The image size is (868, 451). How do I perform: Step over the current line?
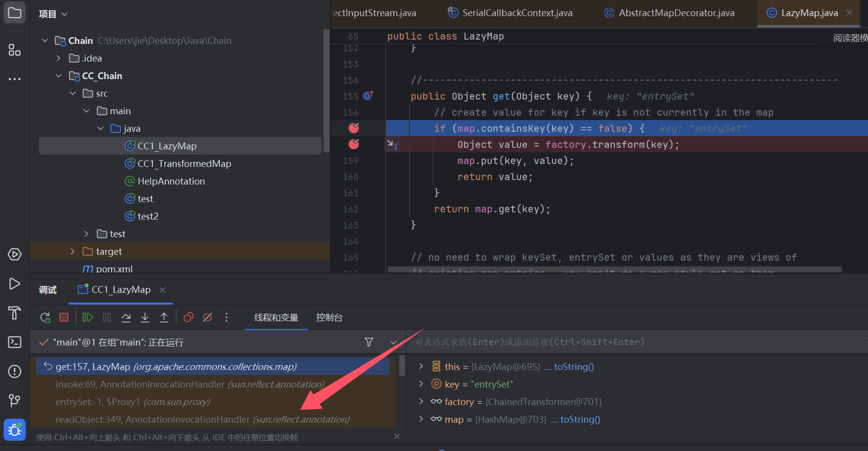[126, 318]
